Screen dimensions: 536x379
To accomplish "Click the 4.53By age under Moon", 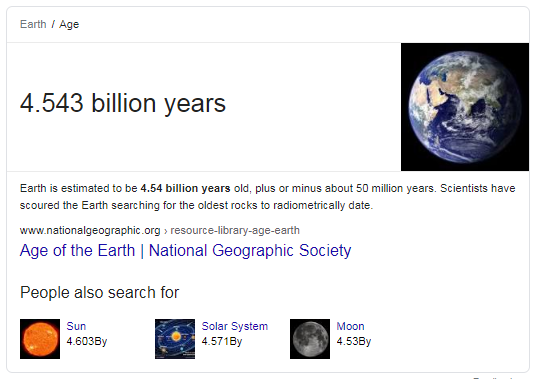I will 353,341.
